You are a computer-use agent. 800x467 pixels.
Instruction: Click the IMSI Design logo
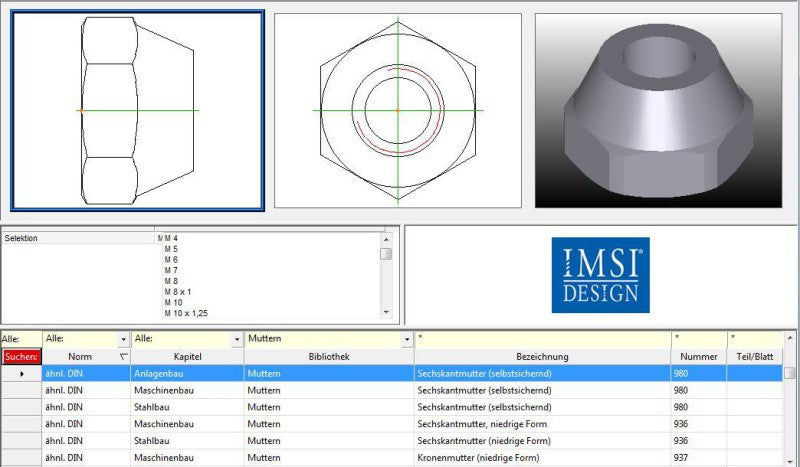coord(601,275)
